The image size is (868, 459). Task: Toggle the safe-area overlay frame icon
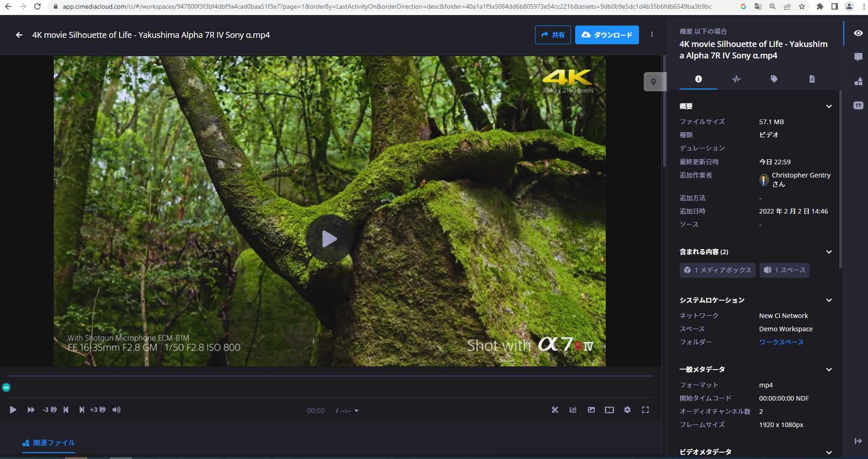(609, 410)
